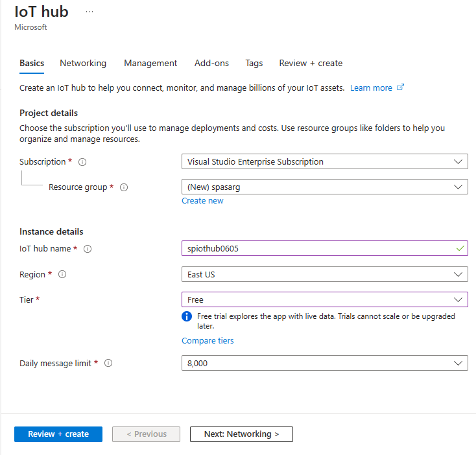Click info icon next to Region label
Viewport: 476px width, 455px height.
click(62, 275)
